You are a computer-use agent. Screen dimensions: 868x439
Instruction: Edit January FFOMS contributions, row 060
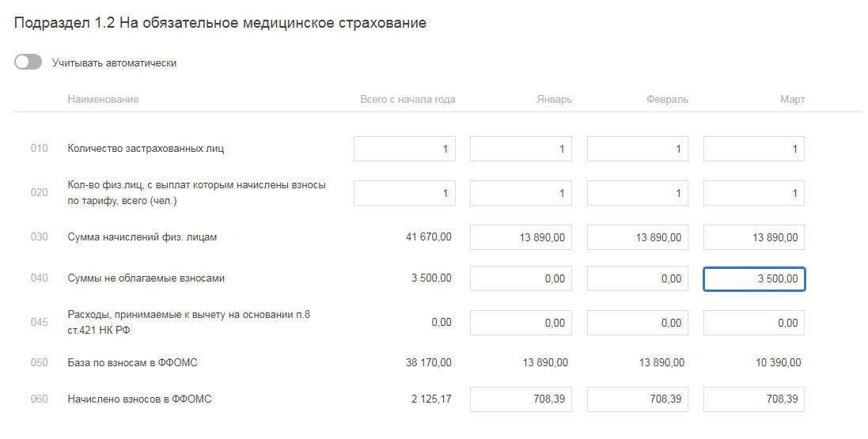pos(521,399)
